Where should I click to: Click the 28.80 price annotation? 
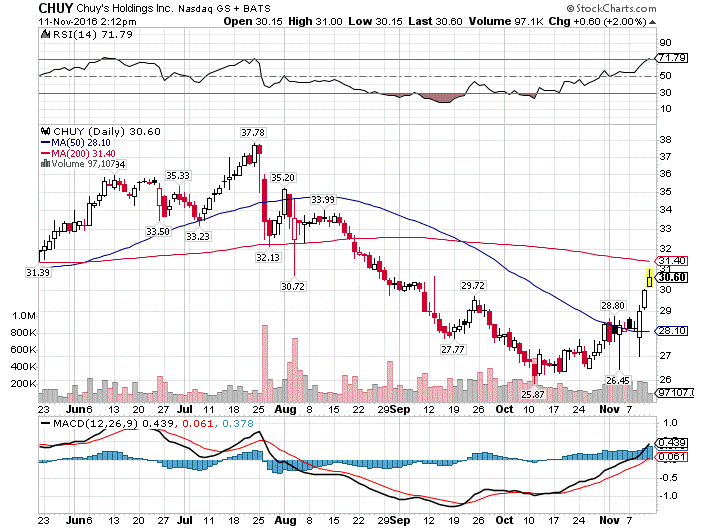(x=613, y=305)
